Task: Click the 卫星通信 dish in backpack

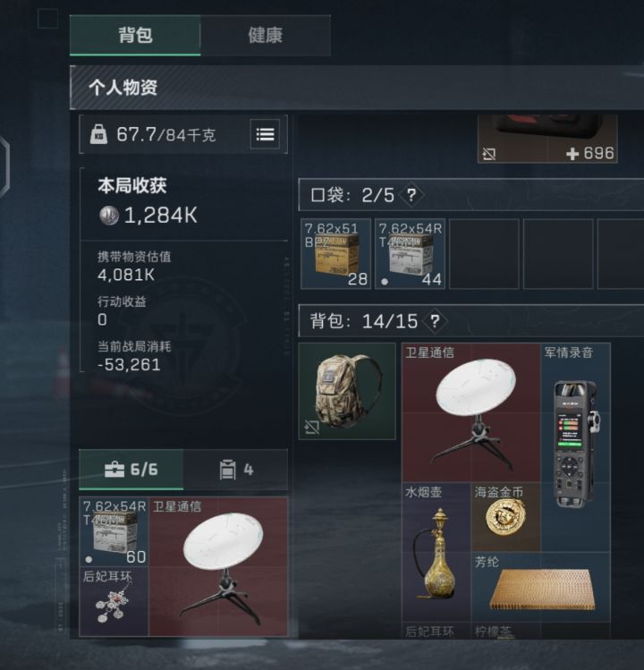Action: tap(471, 412)
